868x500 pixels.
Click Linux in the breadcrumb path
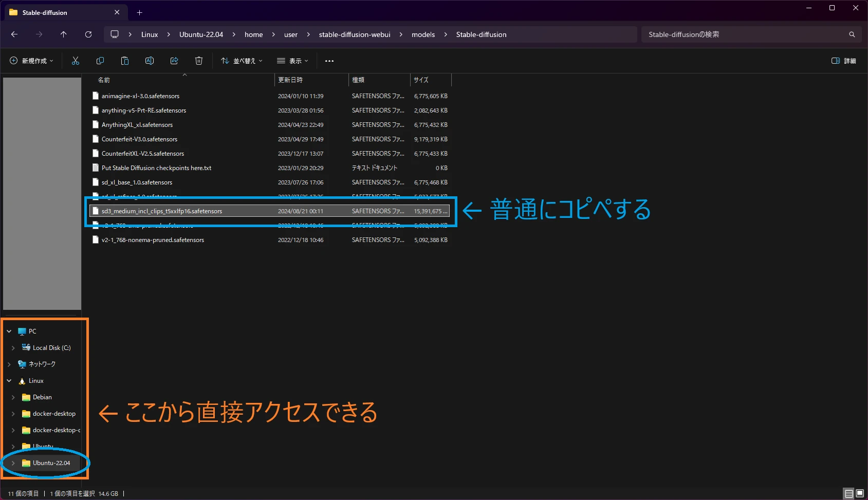point(150,34)
